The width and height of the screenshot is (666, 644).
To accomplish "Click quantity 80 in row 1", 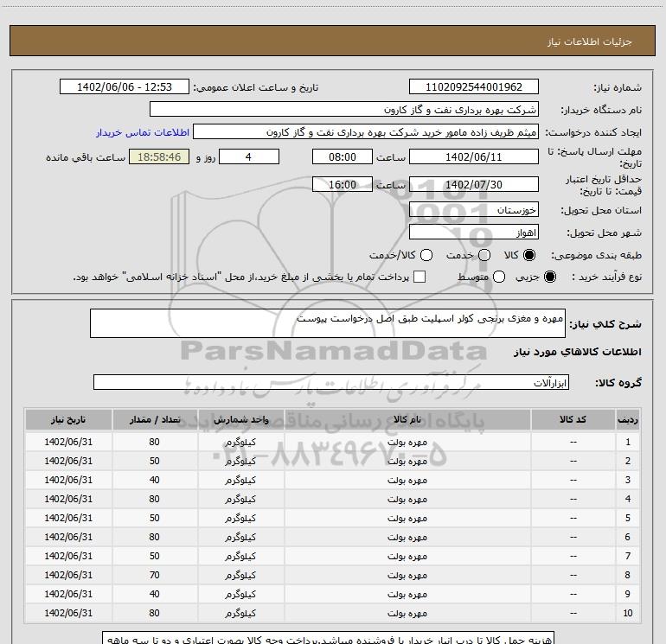I will pyautogui.click(x=154, y=442).
